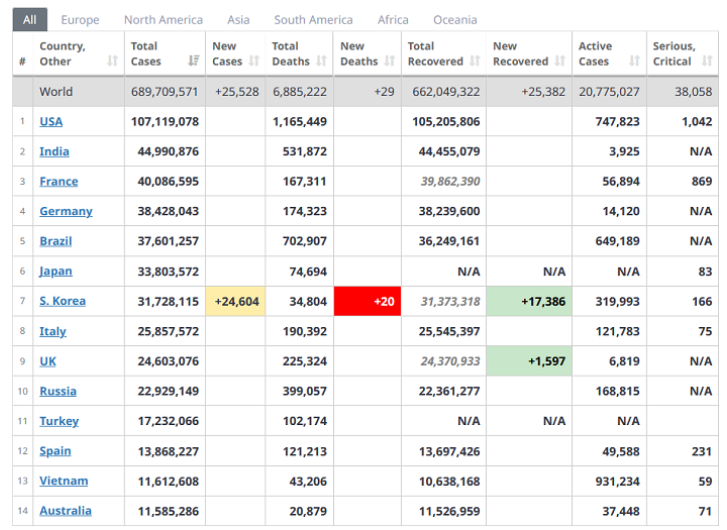Image resolution: width=727 pixels, height=530 pixels.
Task: Click World new cases +25,528
Action: click(237, 92)
